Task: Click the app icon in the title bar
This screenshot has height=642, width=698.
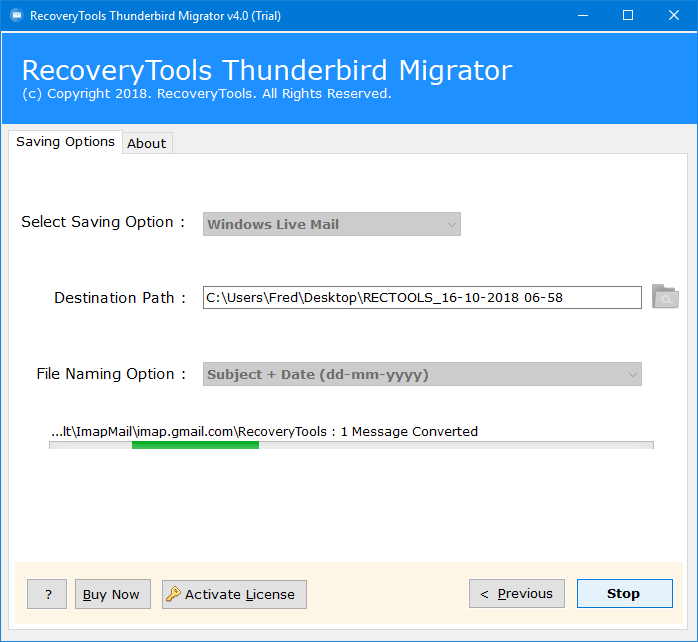Action: tap(17, 16)
